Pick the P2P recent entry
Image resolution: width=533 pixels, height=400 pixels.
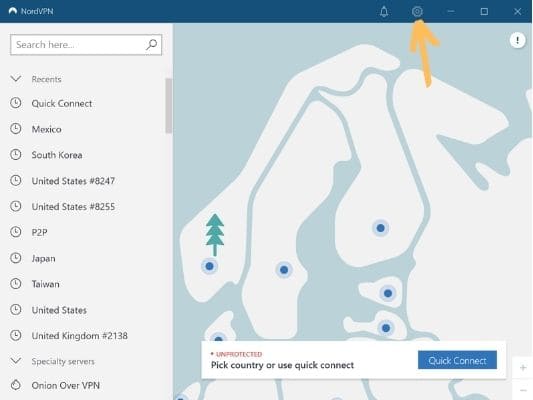click(39, 232)
